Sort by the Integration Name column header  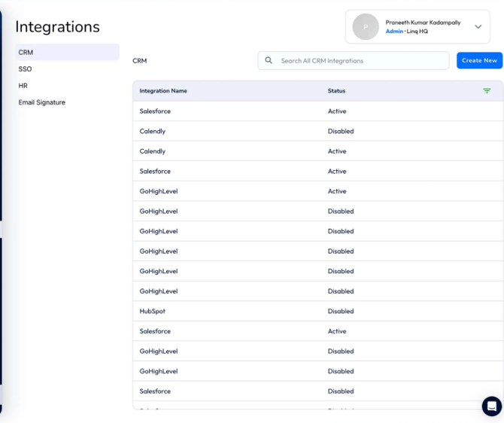tap(163, 91)
